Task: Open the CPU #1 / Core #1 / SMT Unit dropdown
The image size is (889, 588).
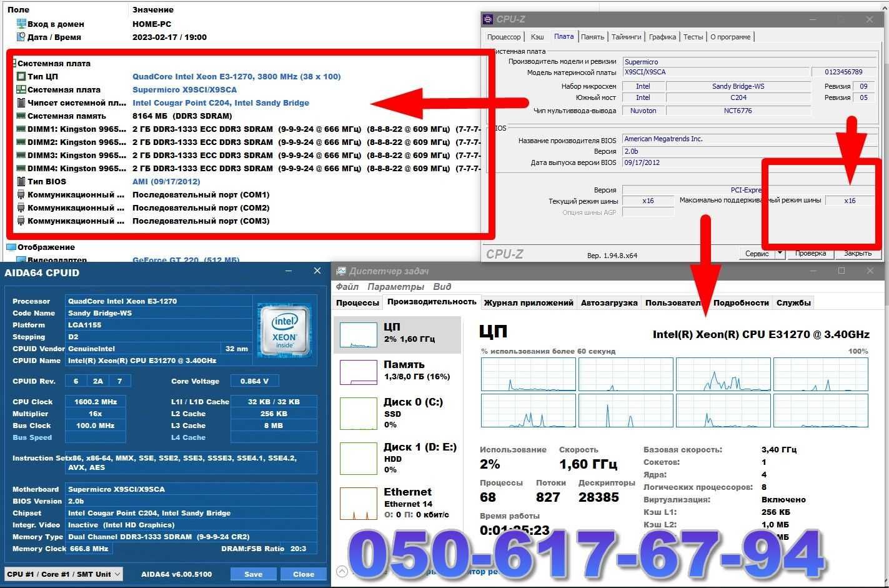Action: [64, 574]
